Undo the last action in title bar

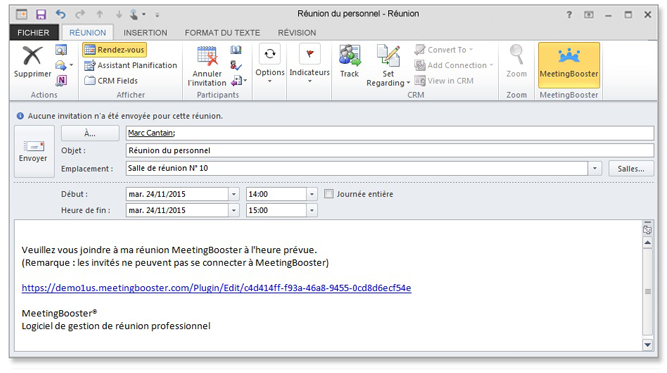point(61,14)
